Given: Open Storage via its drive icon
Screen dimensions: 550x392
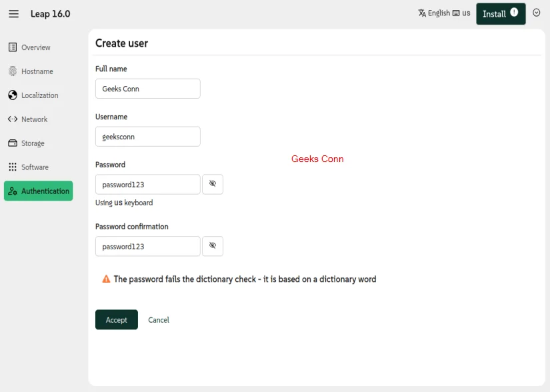Looking at the screenshot, I should pyautogui.click(x=12, y=143).
